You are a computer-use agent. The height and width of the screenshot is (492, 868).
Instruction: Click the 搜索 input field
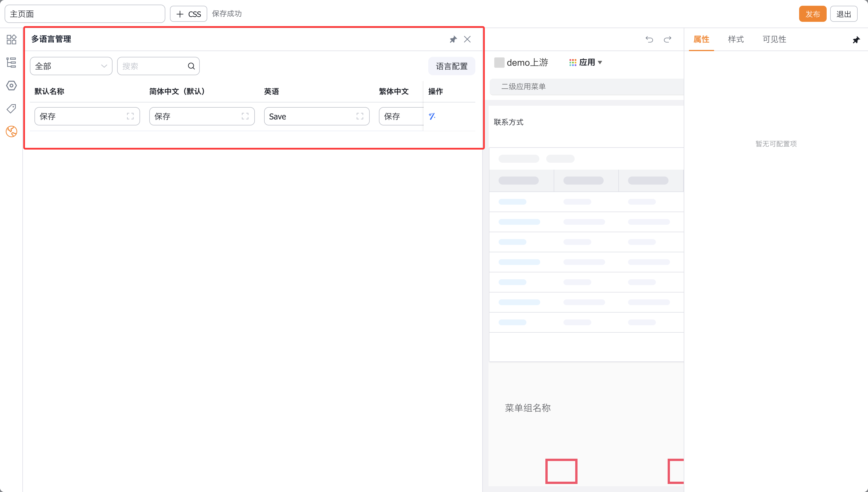pyautogui.click(x=152, y=66)
